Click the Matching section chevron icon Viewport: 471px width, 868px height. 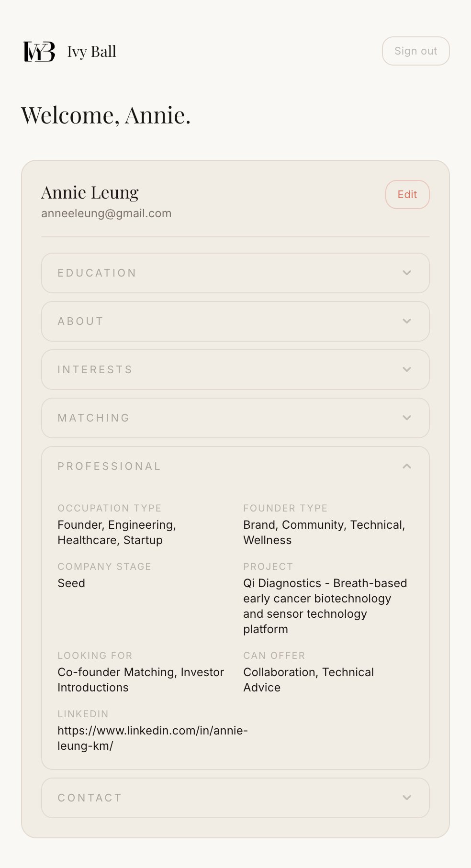pos(407,418)
